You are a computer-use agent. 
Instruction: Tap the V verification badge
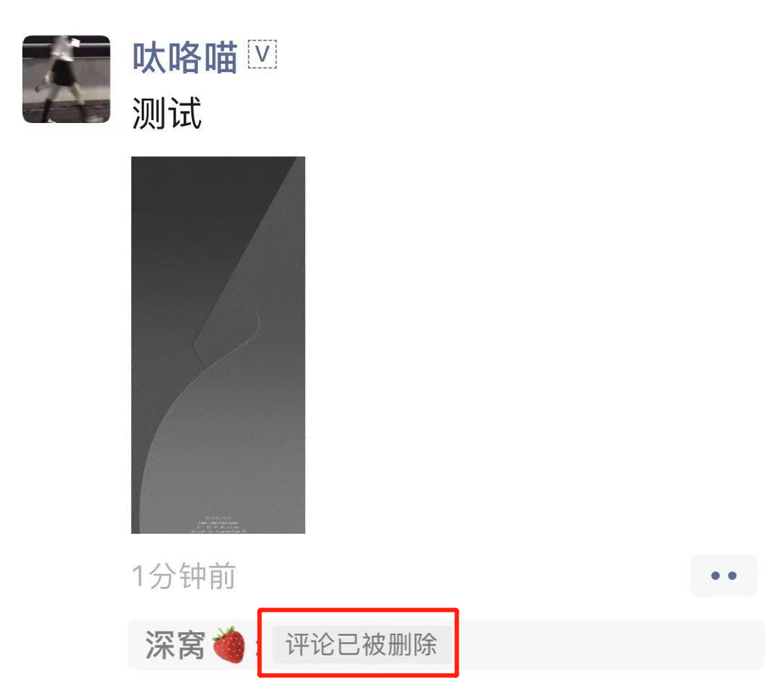263,54
